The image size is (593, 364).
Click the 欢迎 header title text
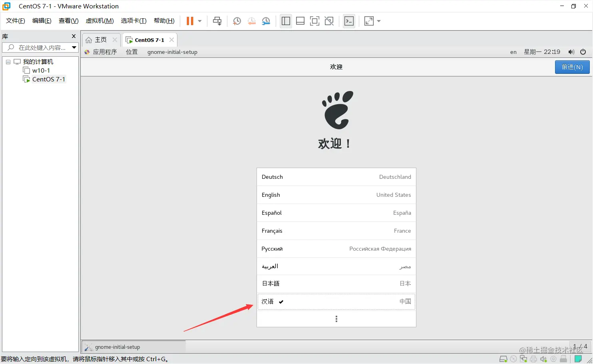336,67
